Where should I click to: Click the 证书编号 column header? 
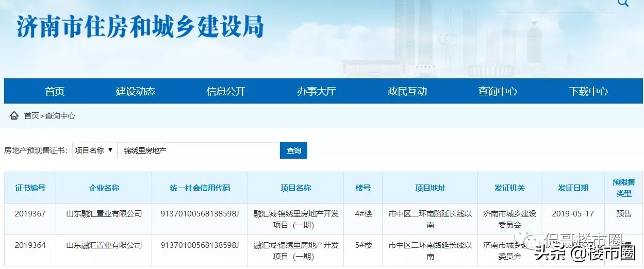(30, 188)
